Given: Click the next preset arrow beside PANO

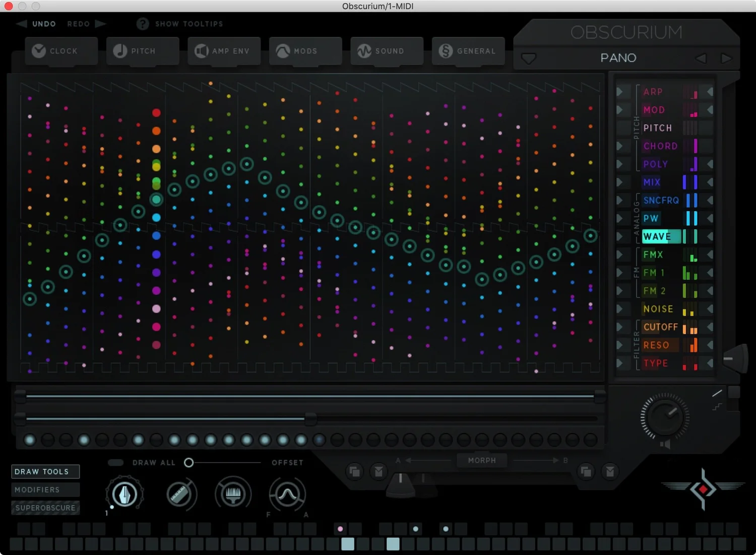Looking at the screenshot, I should point(727,58).
